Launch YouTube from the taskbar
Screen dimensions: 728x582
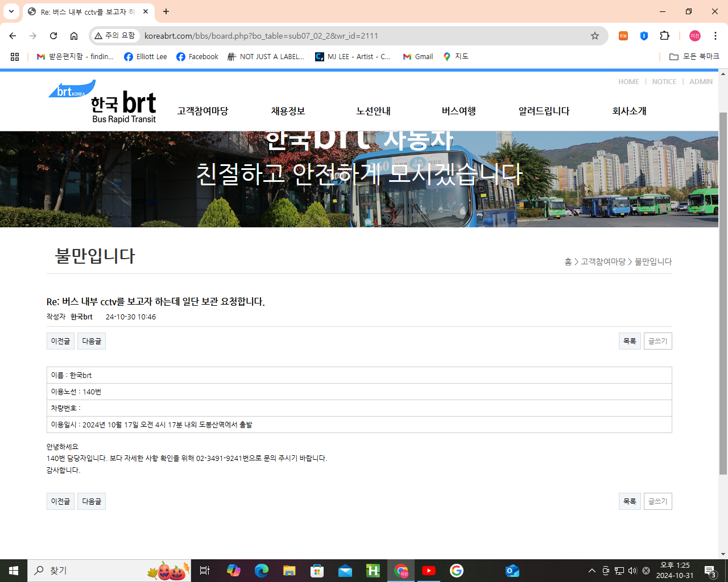click(428, 570)
